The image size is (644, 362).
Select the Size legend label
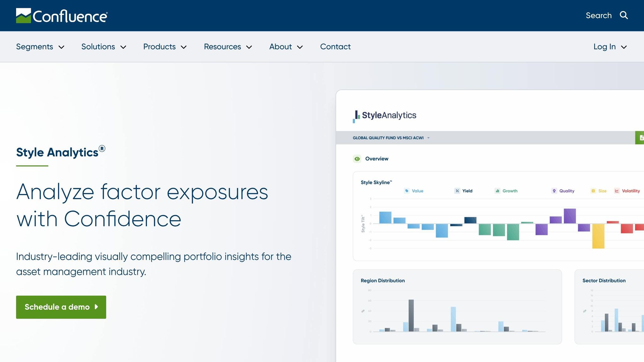602,191
